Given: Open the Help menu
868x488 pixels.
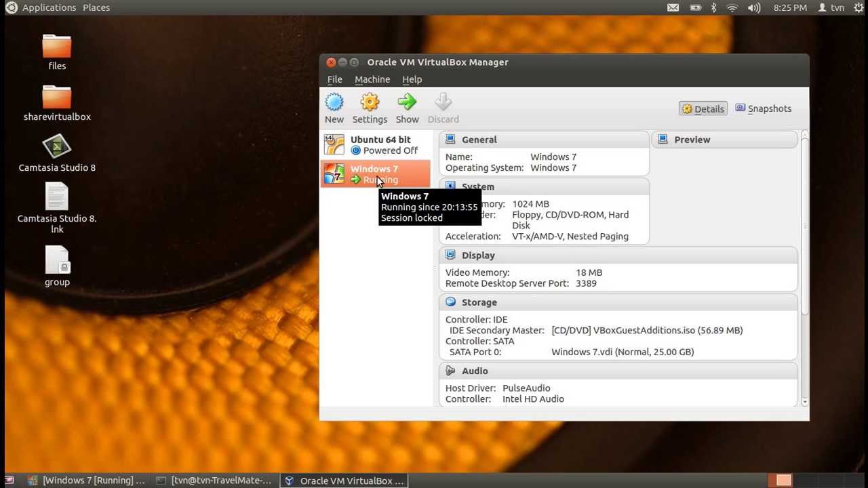Looking at the screenshot, I should click(412, 79).
